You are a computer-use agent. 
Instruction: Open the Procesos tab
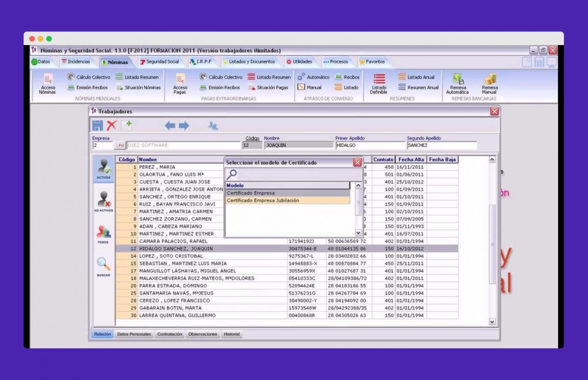tap(336, 62)
